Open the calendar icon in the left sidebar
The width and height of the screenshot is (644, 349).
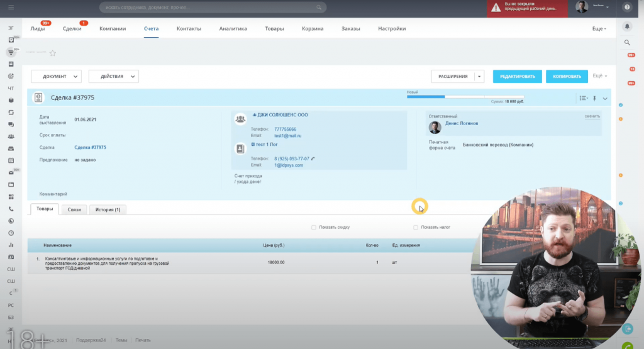coord(11,160)
